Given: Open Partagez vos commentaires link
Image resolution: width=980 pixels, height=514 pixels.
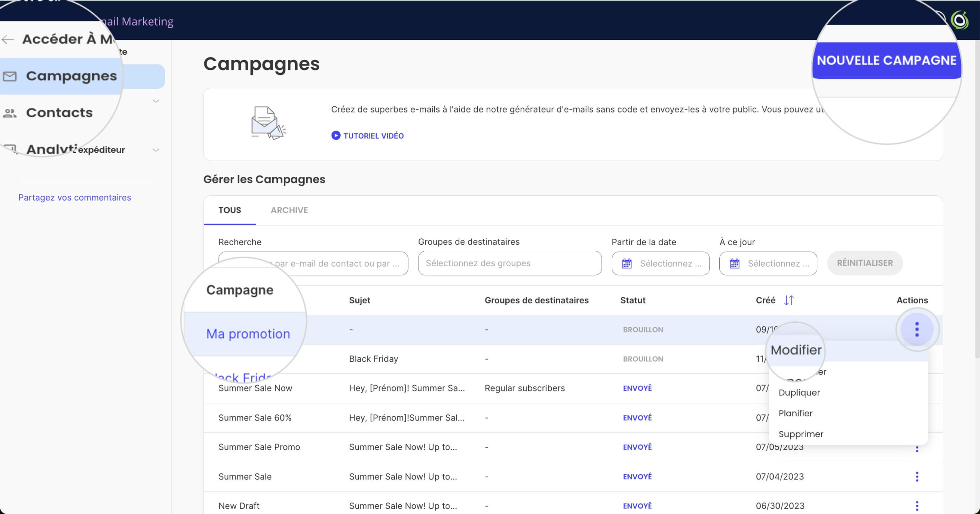Looking at the screenshot, I should point(75,197).
